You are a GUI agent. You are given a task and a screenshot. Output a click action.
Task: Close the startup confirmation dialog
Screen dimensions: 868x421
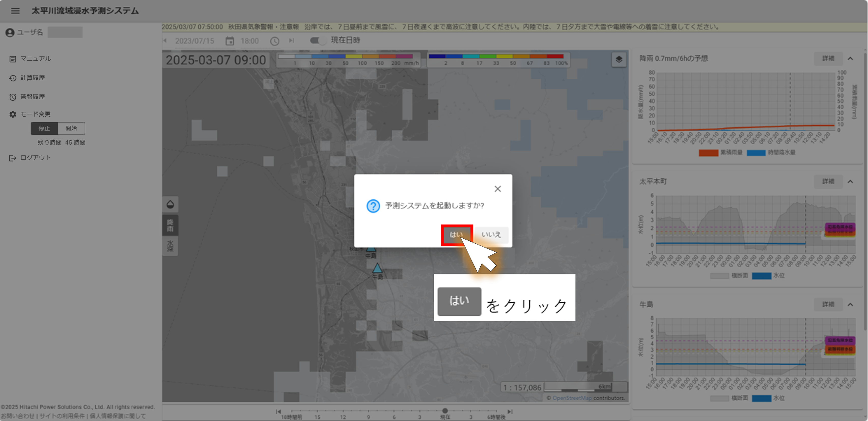point(497,189)
